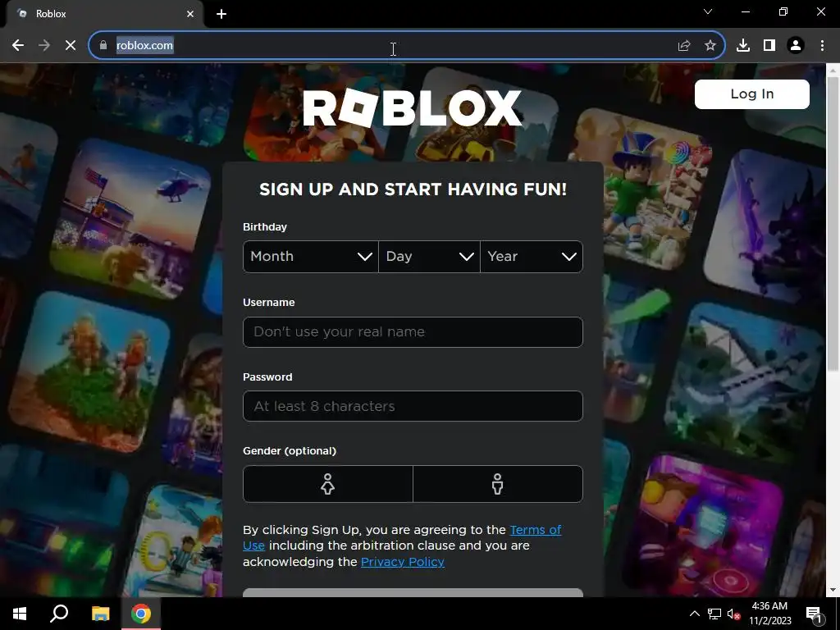Open File Explorer from the taskbar
840x630 pixels.
(100, 614)
